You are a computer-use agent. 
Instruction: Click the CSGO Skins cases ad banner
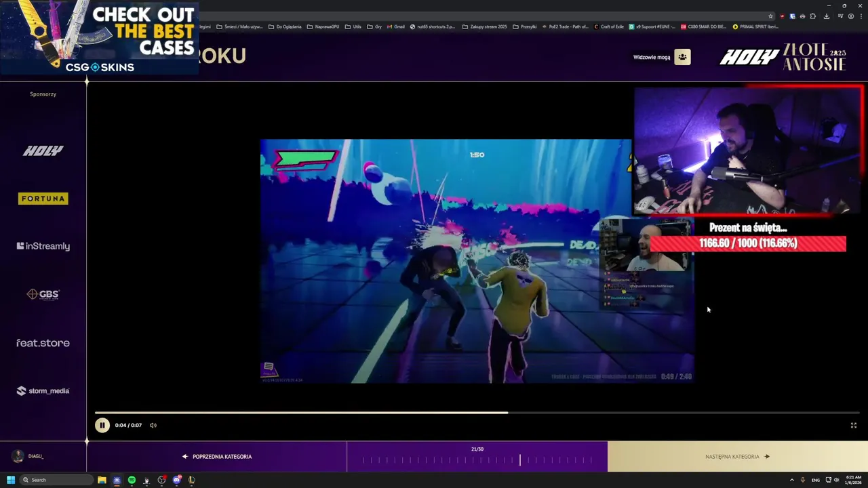[99, 37]
